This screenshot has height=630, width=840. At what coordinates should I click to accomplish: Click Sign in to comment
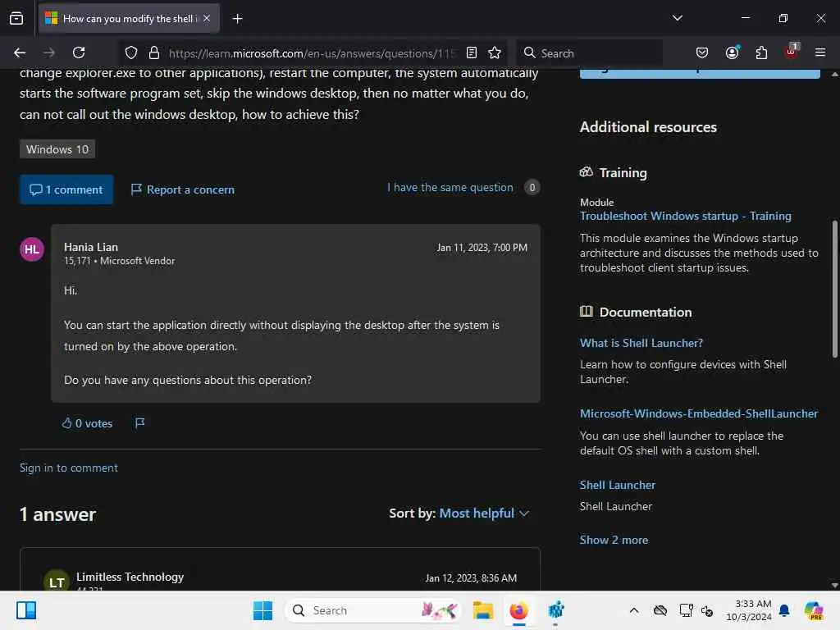69,468
